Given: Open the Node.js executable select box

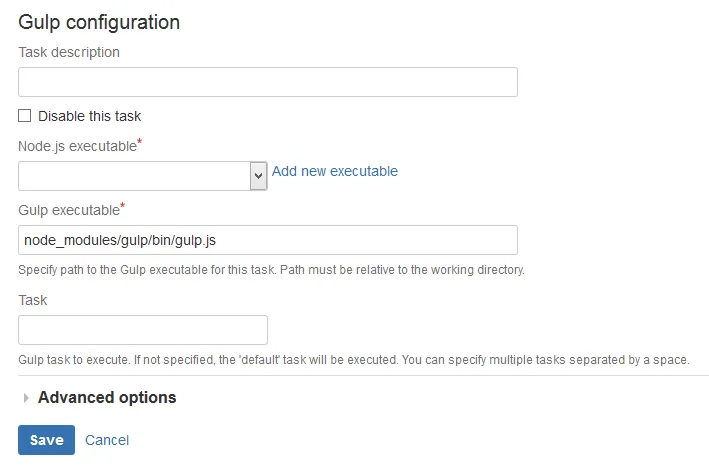Looking at the screenshot, I should point(133,175).
